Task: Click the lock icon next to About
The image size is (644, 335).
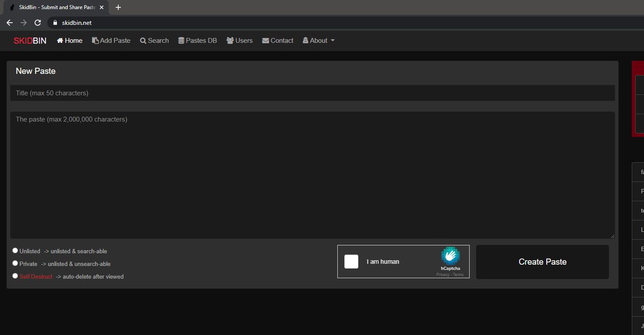Action: pyautogui.click(x=305, y=40)
